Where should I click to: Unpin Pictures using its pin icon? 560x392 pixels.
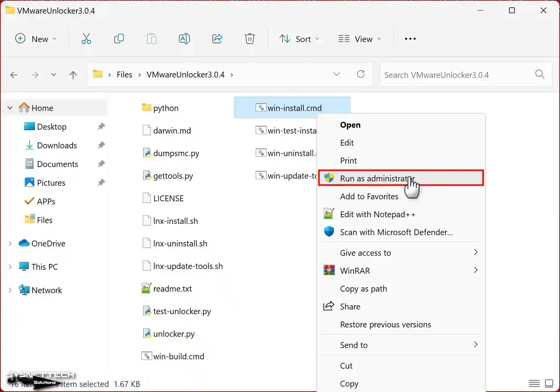(x=101, y=182)
